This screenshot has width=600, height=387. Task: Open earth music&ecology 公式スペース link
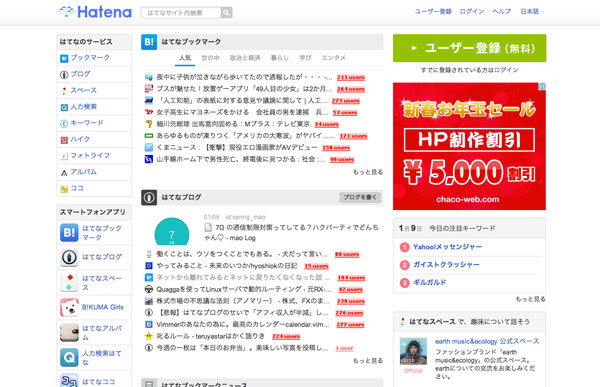pos(487,341)
